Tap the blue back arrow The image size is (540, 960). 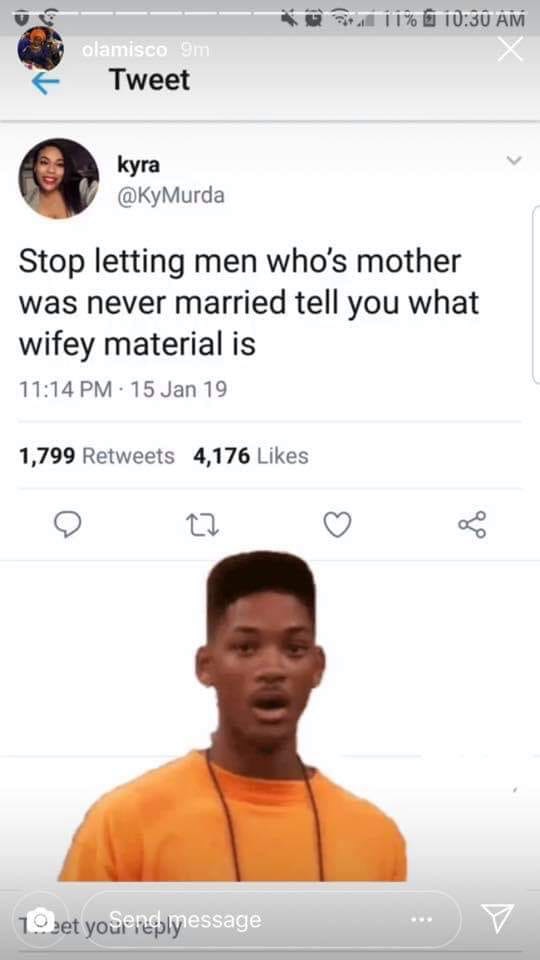[x=45, y=83]
